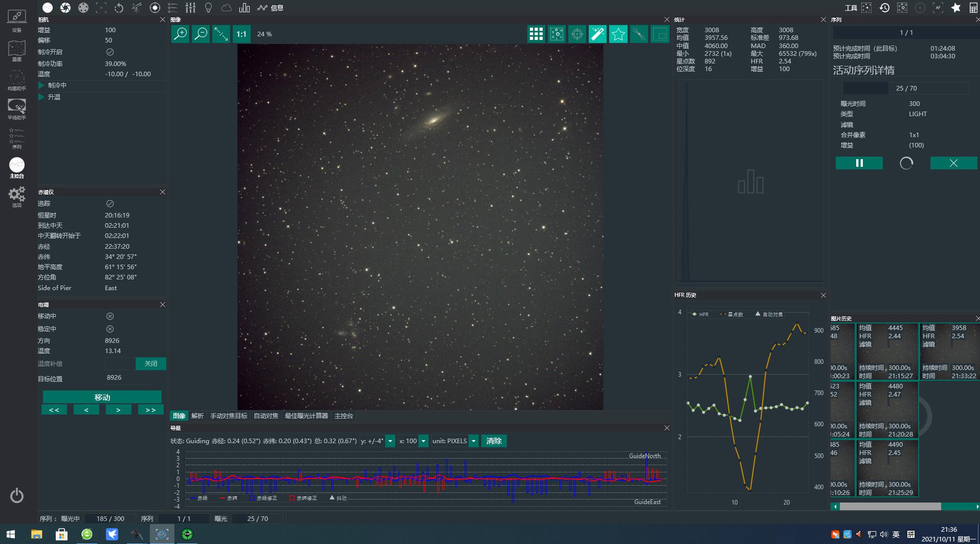Switch to the 图像 tab
Viewport: 980px width, 544px height.
[179, 416]
